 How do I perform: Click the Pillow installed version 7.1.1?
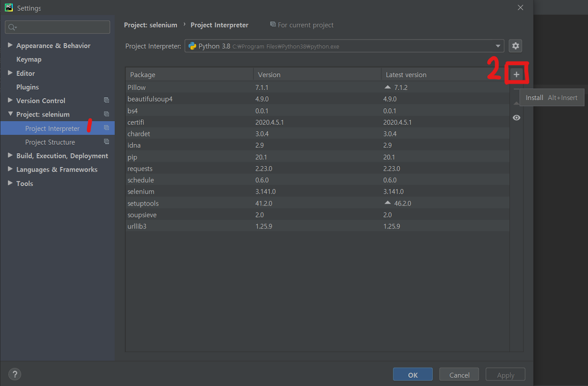coord(262,87)
